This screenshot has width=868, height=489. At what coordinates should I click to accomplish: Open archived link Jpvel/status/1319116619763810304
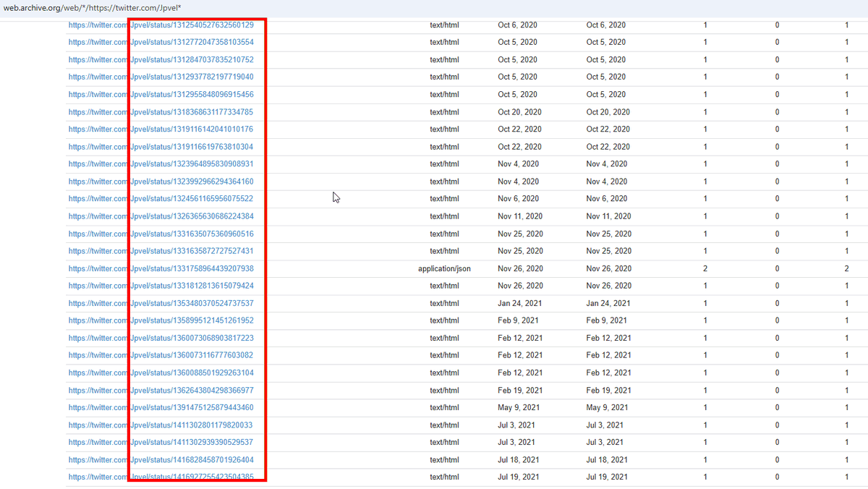coord(161,146)
